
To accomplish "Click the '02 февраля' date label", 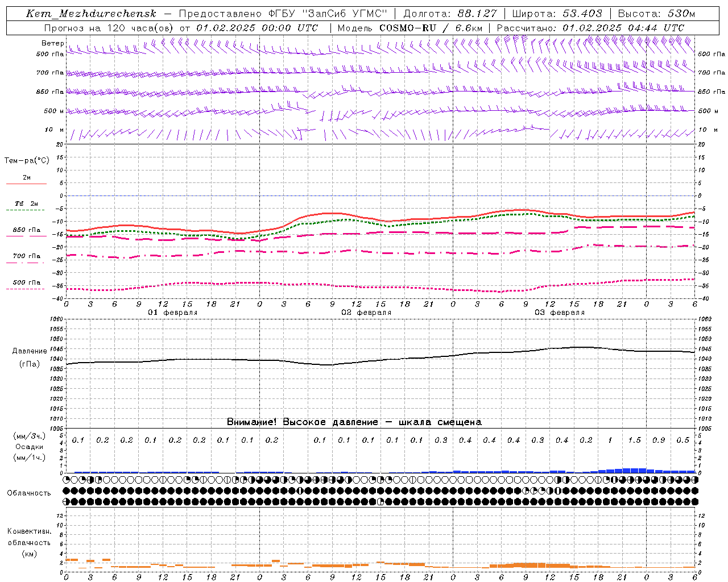I will tap(366, 313).
